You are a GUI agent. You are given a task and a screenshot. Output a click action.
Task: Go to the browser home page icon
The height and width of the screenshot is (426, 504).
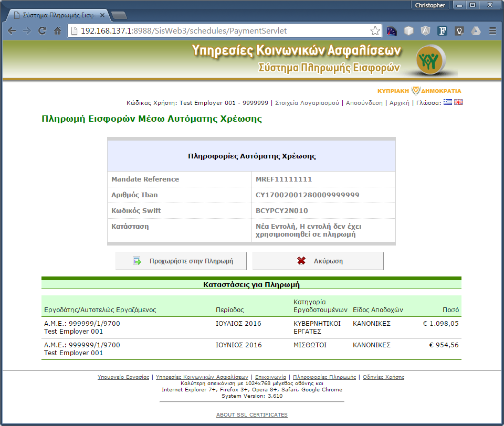point(58,31)
